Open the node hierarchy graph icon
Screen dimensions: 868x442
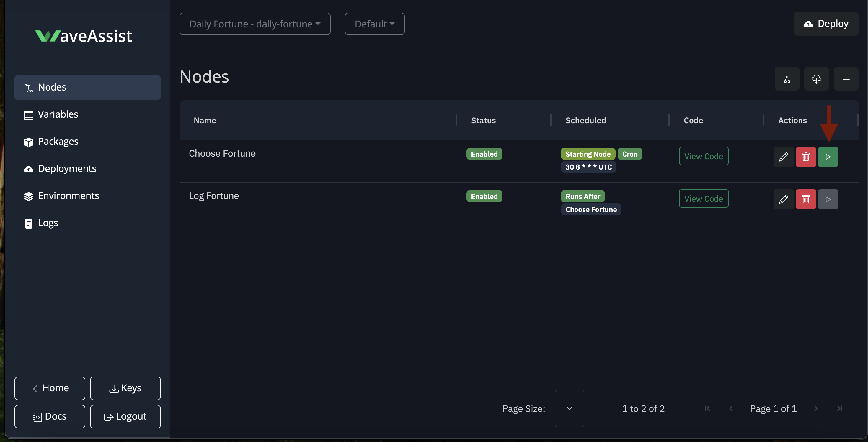coord(787,79)
